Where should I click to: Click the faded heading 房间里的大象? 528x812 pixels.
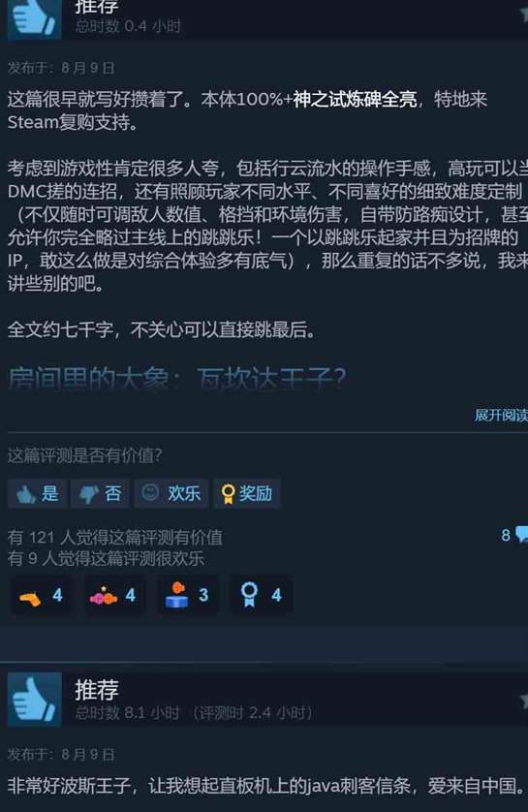tap(88, 379)
